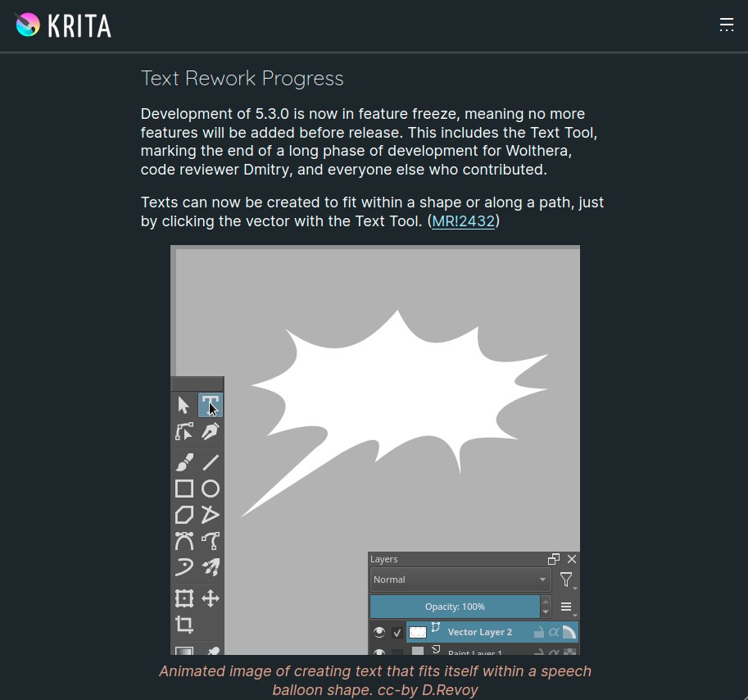The width and height of the screenshot is (748, 700).
Task: Activate the Crop tool
Action: click(x=184, y=625)
